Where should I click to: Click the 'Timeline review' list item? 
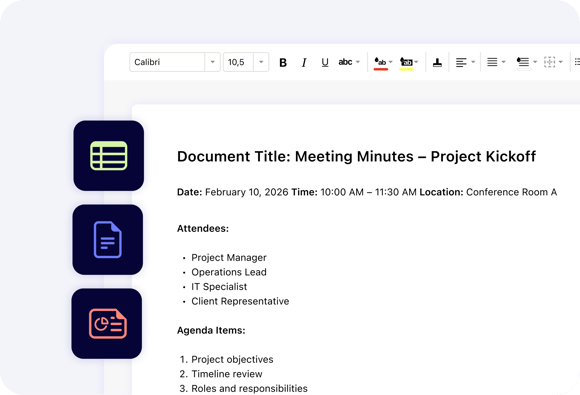(x=227, y=374)
